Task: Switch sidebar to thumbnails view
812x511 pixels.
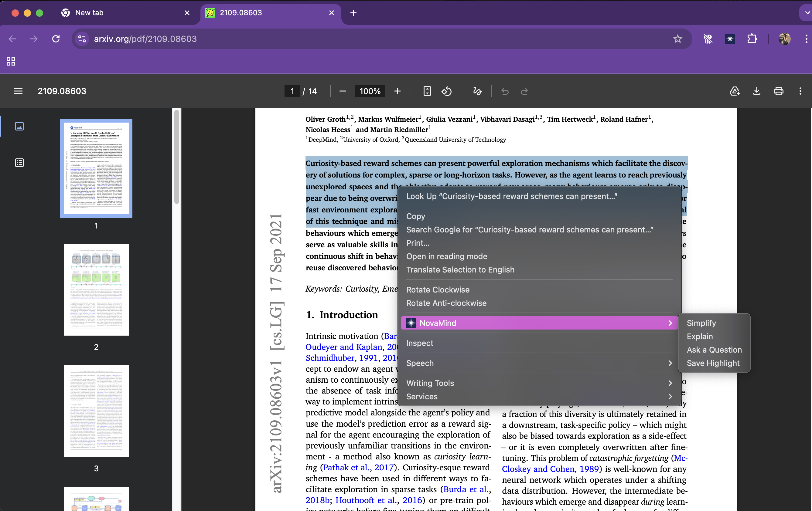Action: pyautogui.click(x=19, y=127)
